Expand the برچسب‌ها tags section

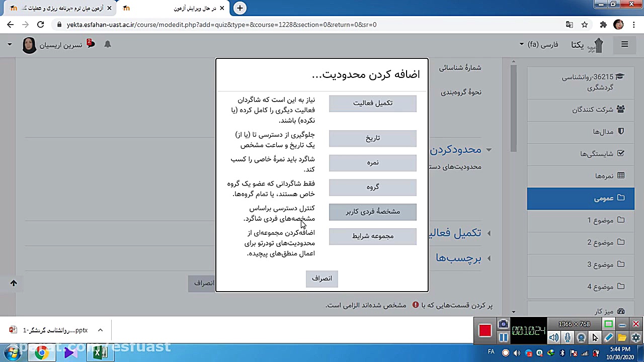point(489,258)
